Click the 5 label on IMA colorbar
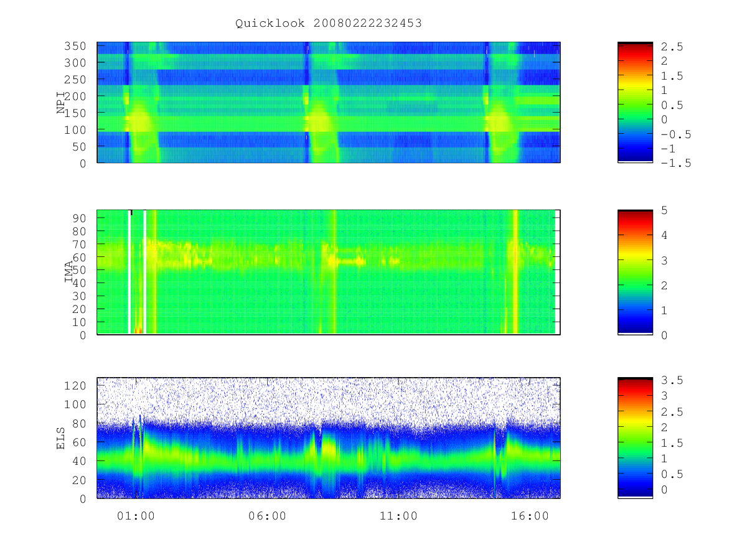Screen dimensions: 747x560 (664, 210)
